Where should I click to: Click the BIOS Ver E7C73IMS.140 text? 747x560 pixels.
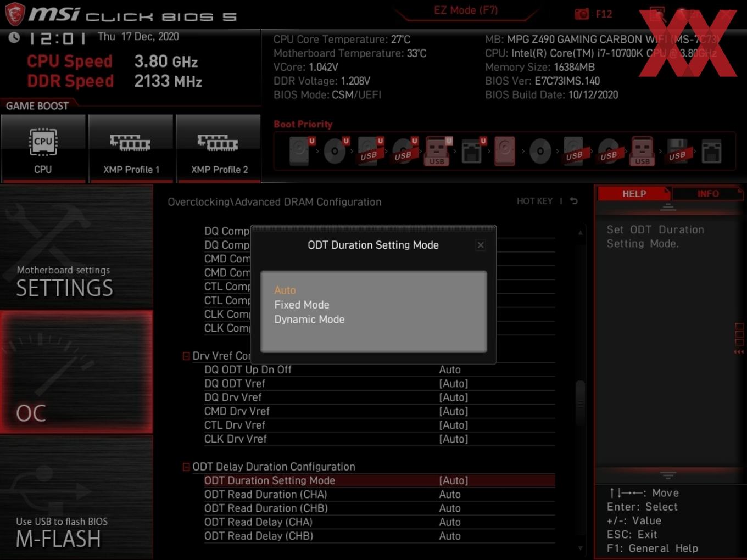coord(542,81)
